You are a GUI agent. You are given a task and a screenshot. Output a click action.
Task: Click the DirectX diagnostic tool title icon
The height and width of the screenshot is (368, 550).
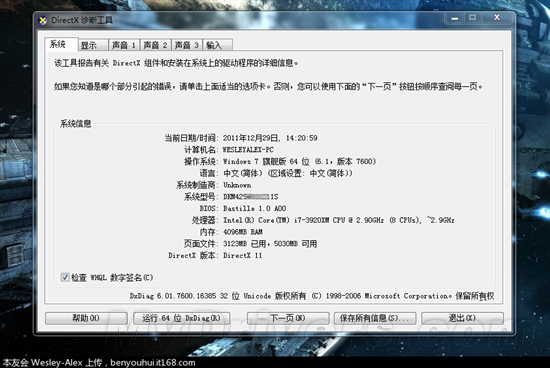click(x=42, y=20)
